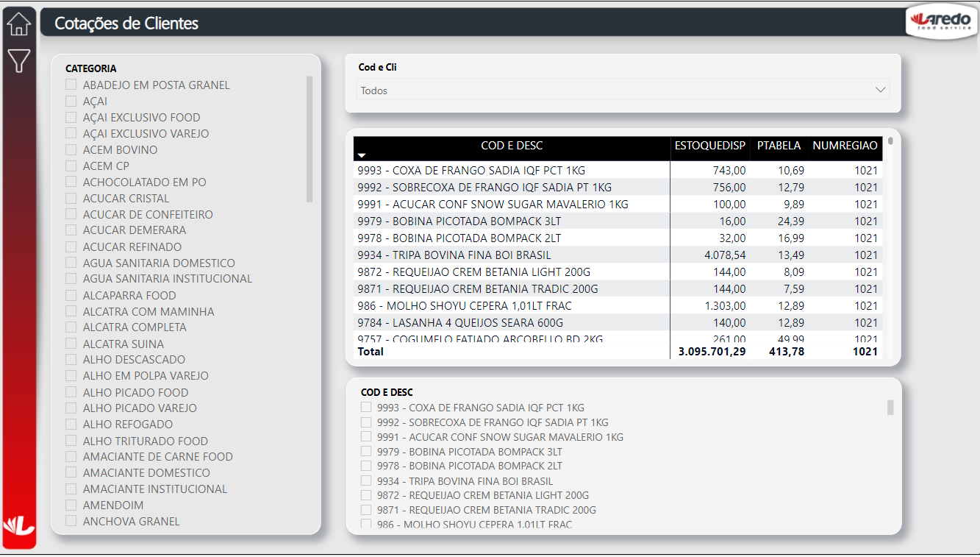Select ACUCAR DE CONFEITEIRO checkbox

click(71, 214)
